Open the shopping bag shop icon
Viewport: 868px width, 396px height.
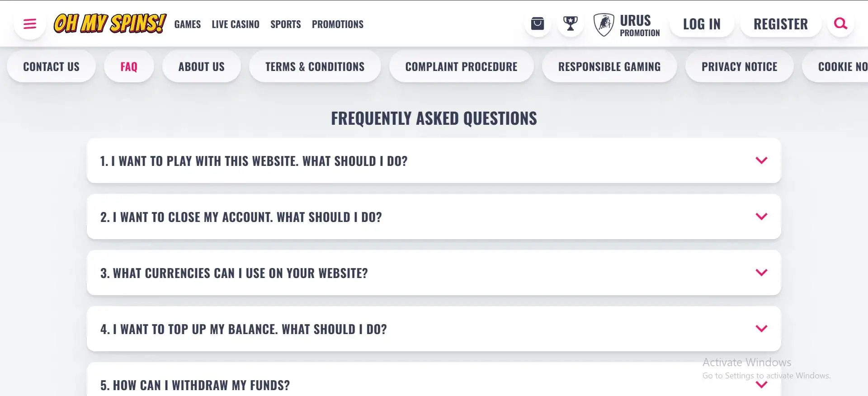(538, 24)
